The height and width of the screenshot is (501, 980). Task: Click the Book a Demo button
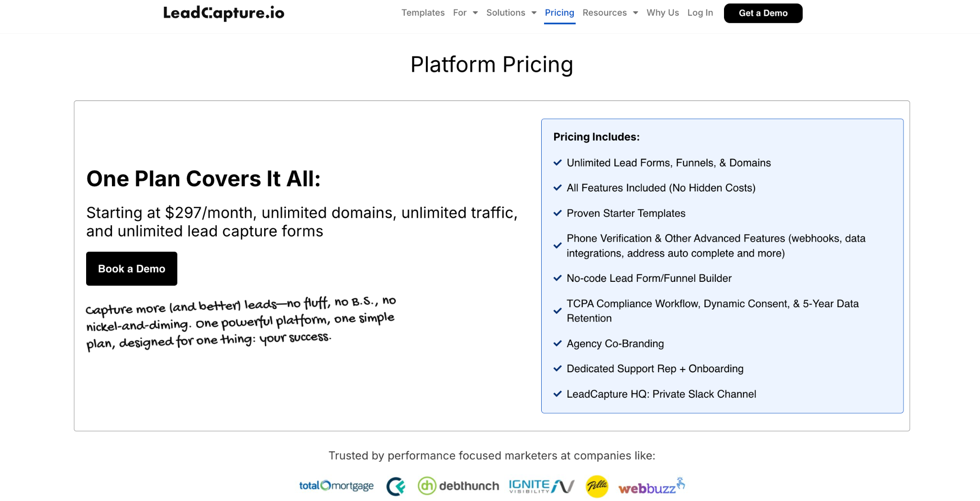coord(132,269)
